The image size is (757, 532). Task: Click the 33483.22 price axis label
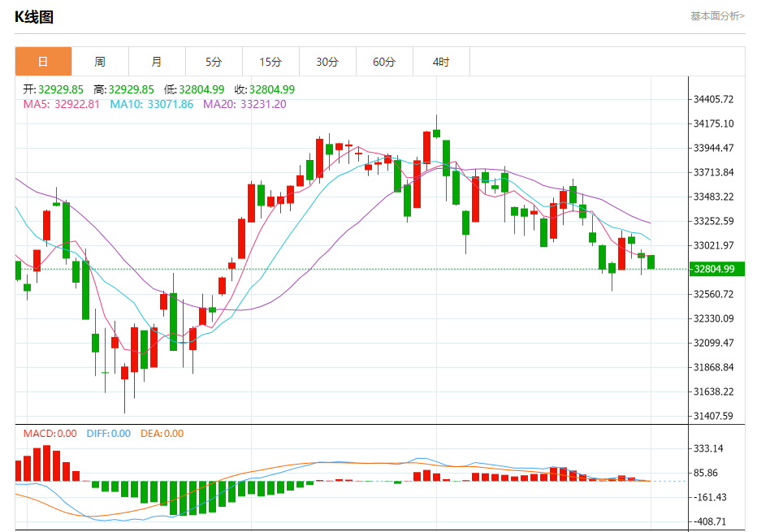tap(714, 197)
